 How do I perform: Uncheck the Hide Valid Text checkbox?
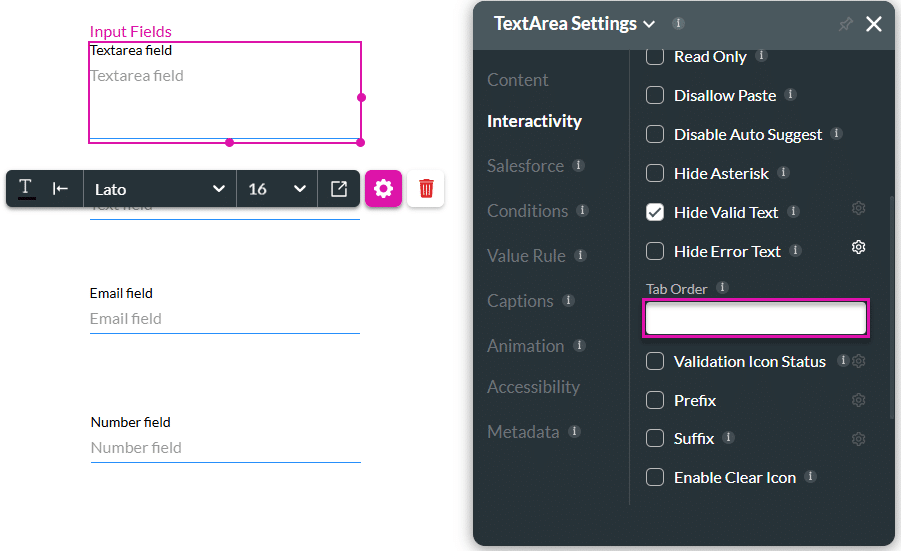tap(655, 212)
